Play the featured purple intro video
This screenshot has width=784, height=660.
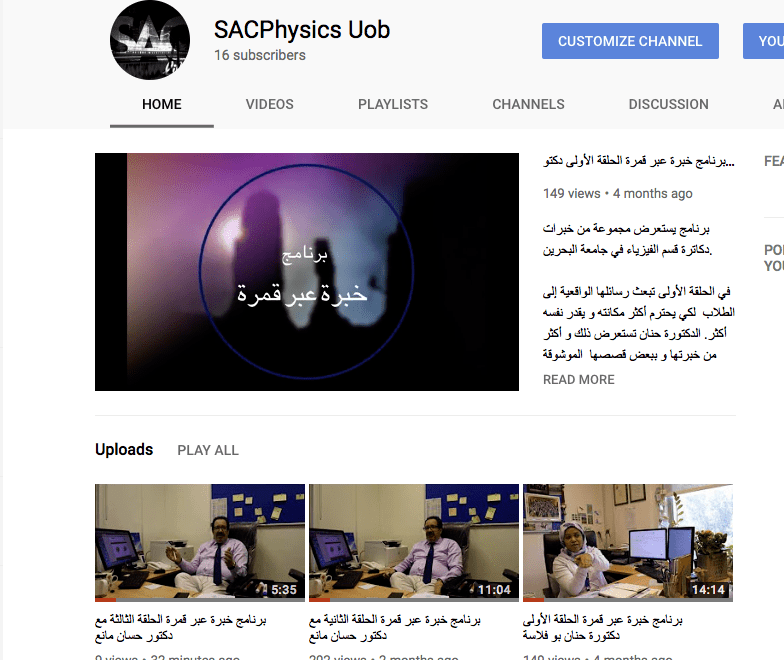307,272
